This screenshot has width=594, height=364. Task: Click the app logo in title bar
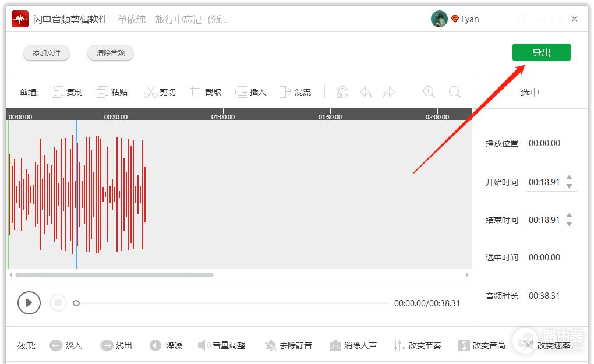[20, 19]
